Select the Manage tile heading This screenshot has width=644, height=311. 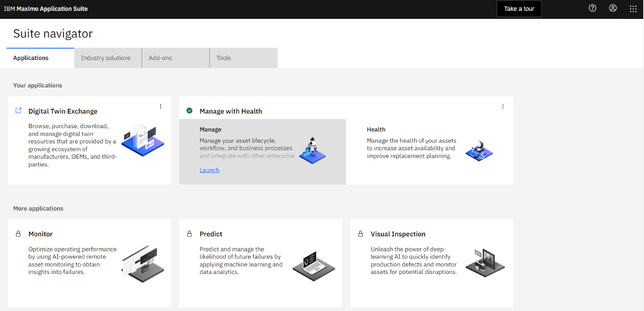click(x=211, y=129)
